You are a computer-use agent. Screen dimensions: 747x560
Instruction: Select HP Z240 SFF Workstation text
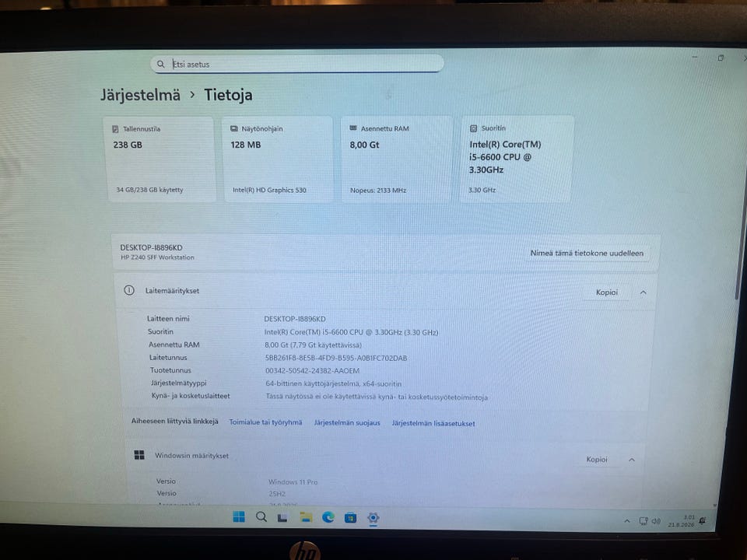pyautogui.click(x=157, y=257)
